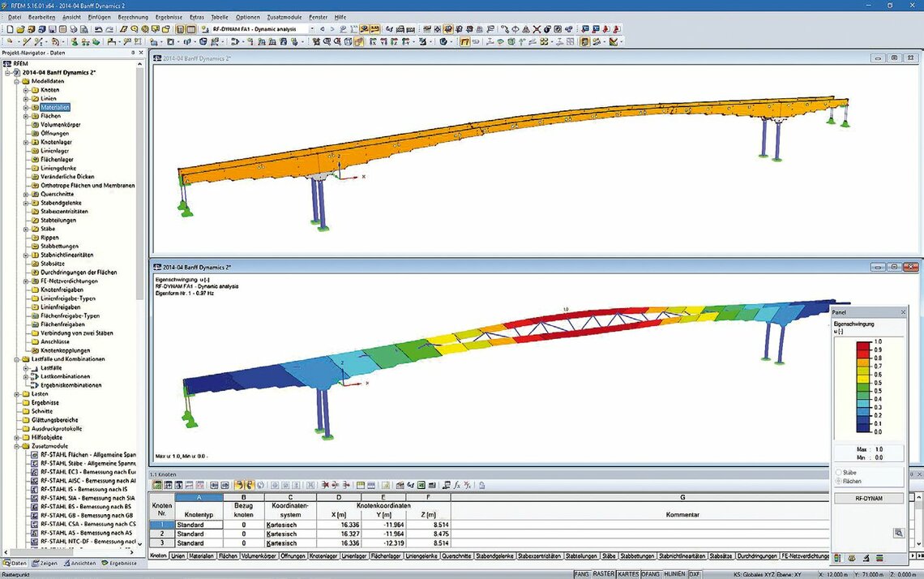Screen dimensions: 924x579
Task: Switch to Materialien table tab
Action: 201,556
